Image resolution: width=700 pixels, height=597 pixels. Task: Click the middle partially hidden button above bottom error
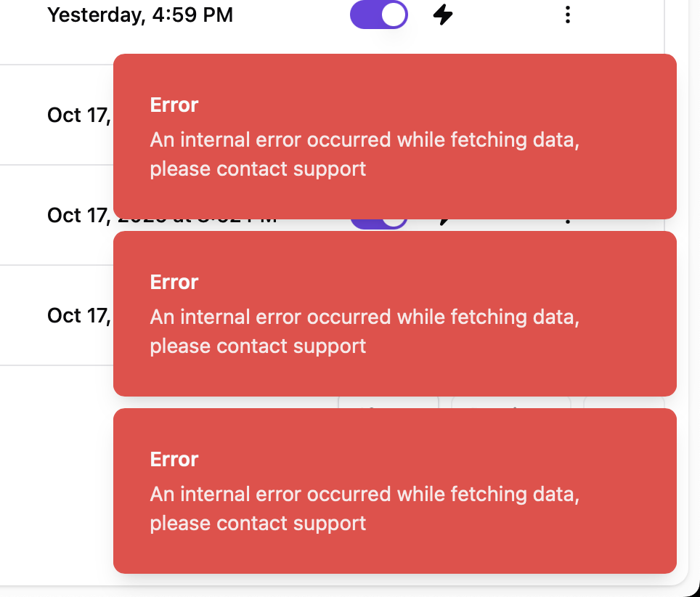[511, 402]
